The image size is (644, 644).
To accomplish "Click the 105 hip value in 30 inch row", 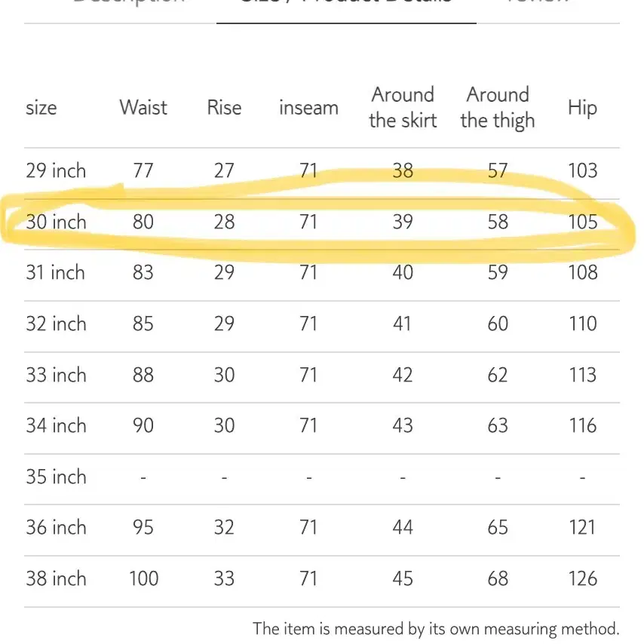I will point(582,222).
